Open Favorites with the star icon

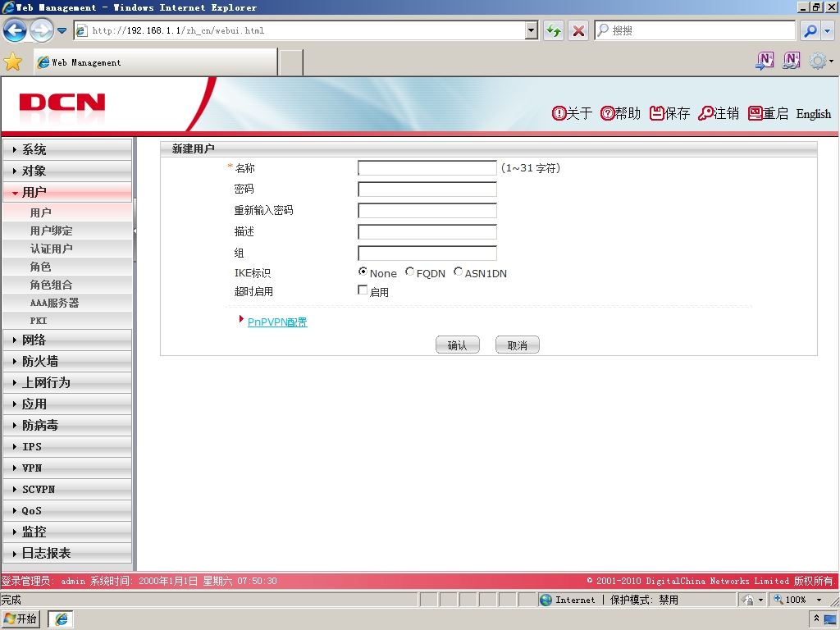pos(13,62)
